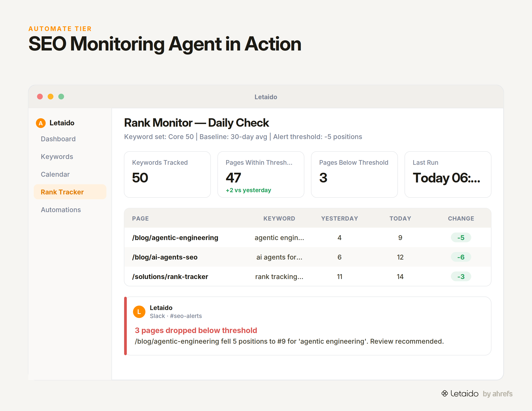The width and height of the screenshot is (532, 411).
Task: Open the Last Run card
Action: tap(448, 174)
